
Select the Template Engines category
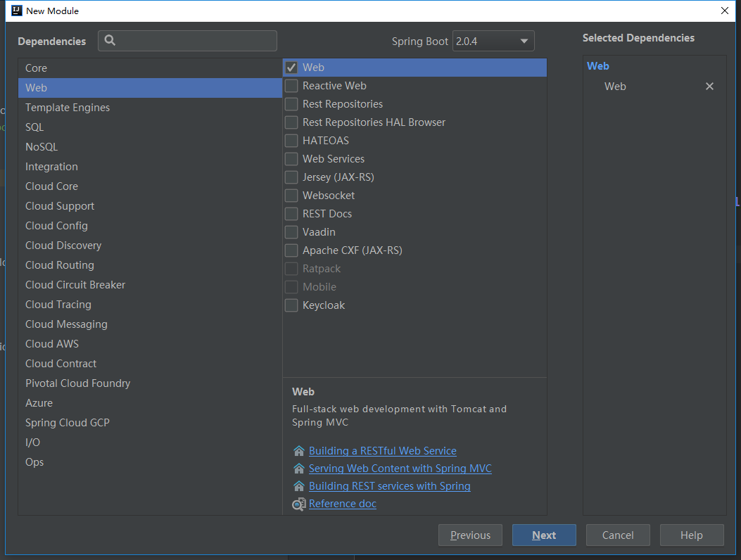pyautogui.click(x=68, y=108)
